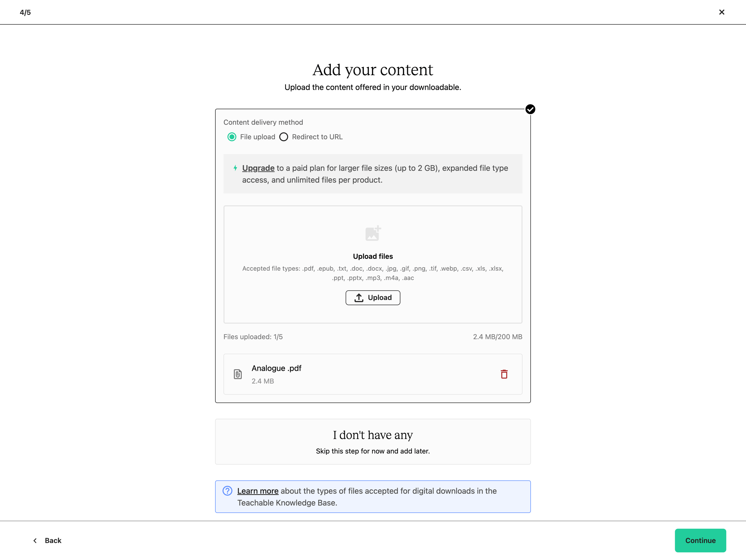Screen dimensions: 746x560
Task: Choose the 'I don't have any' skip card
Action: 373,441
